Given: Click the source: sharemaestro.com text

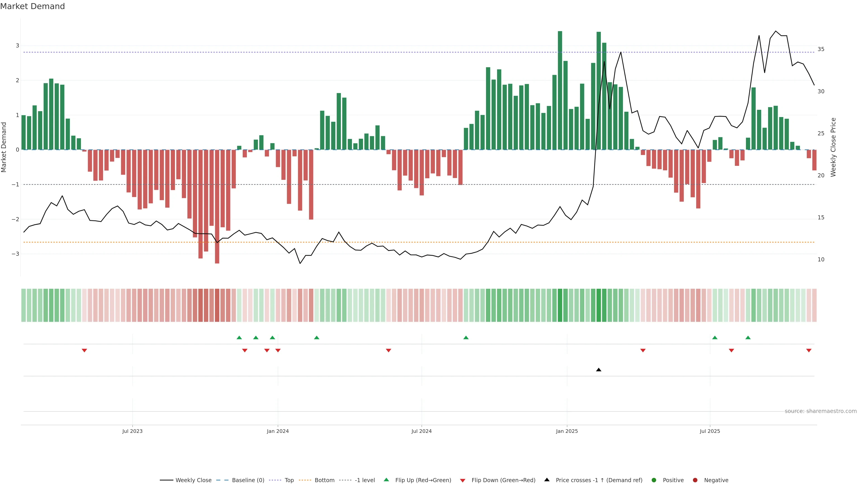Looking at the screenshot, I should pyautogui.click(x=821, y=411).
